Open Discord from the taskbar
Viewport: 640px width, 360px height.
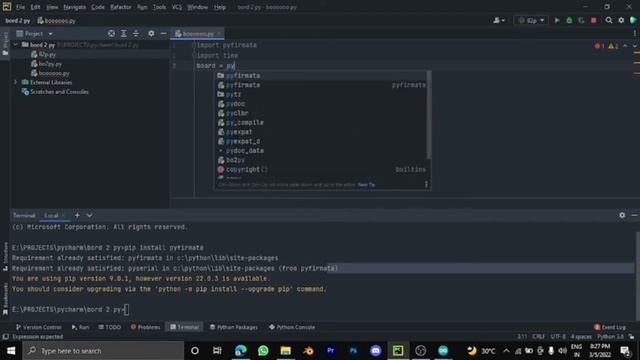376,351
